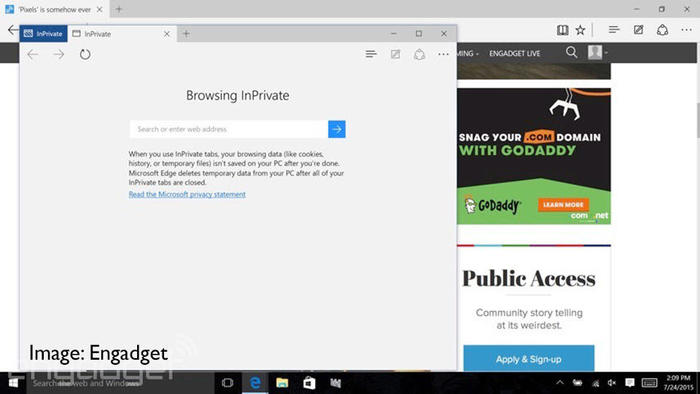The height and width of the screenshot is (394, 700).
Task: Open More actions in background Edge window
Action: pos(687,30)
